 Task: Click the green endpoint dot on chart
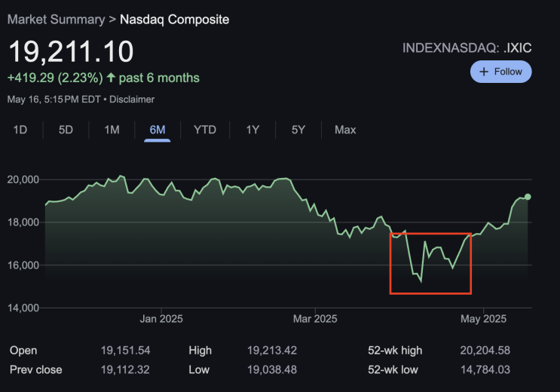[x=528, y=197]
